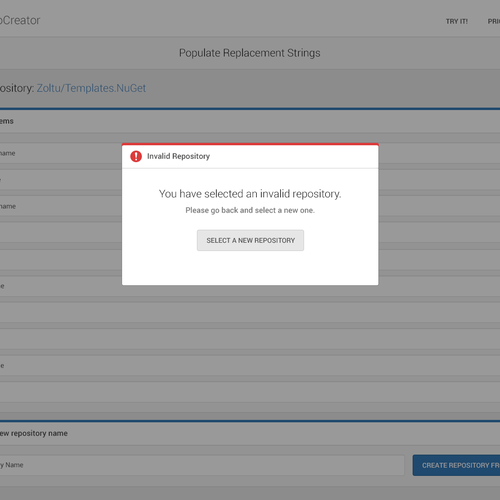Click the Populate Replacement Strings heading
Image resolution: width=500 pixels, height=500 pixels.
tap(250, 53)
